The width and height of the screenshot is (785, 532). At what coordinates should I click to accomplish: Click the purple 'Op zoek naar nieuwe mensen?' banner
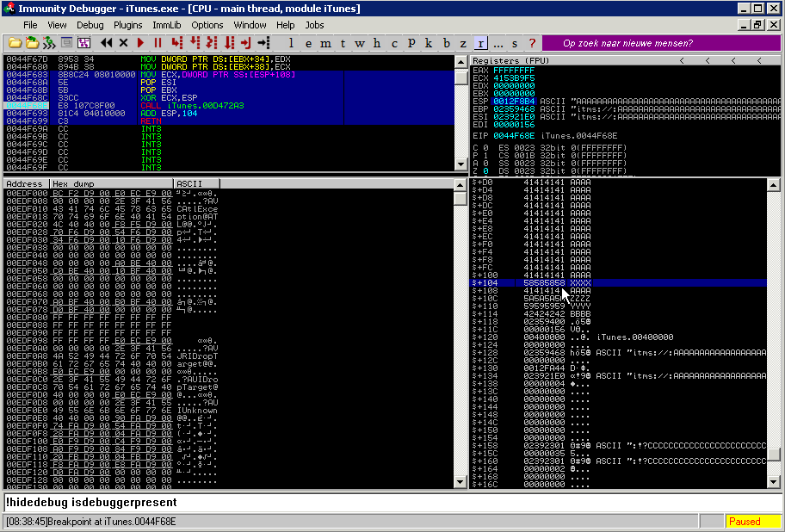(x=628, y=43)
